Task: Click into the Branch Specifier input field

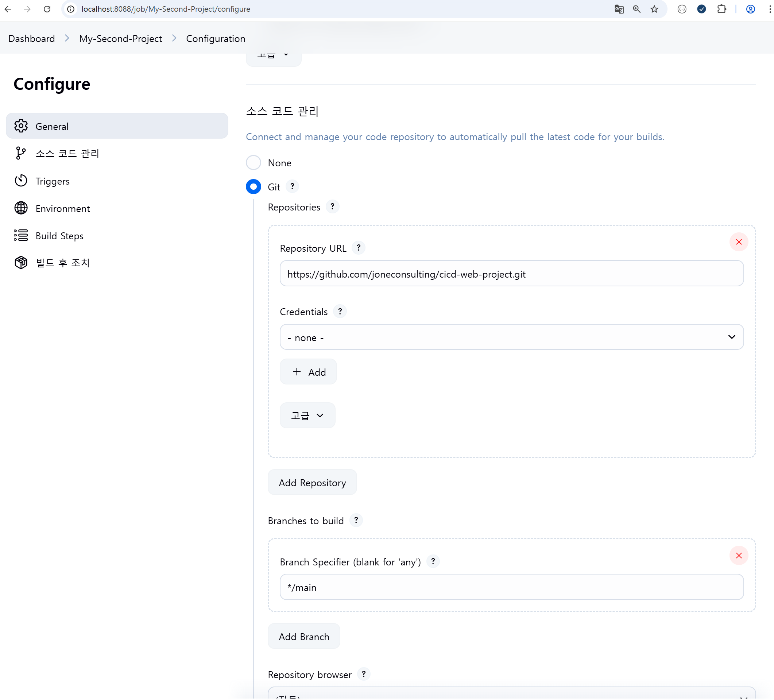Action: 511,587
